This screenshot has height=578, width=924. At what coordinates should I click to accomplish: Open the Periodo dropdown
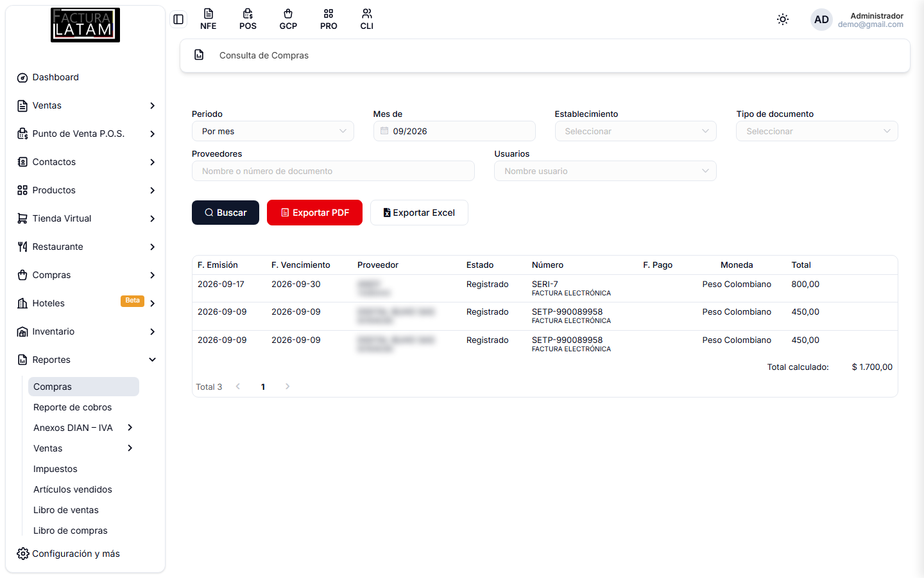tap(273, 131)
